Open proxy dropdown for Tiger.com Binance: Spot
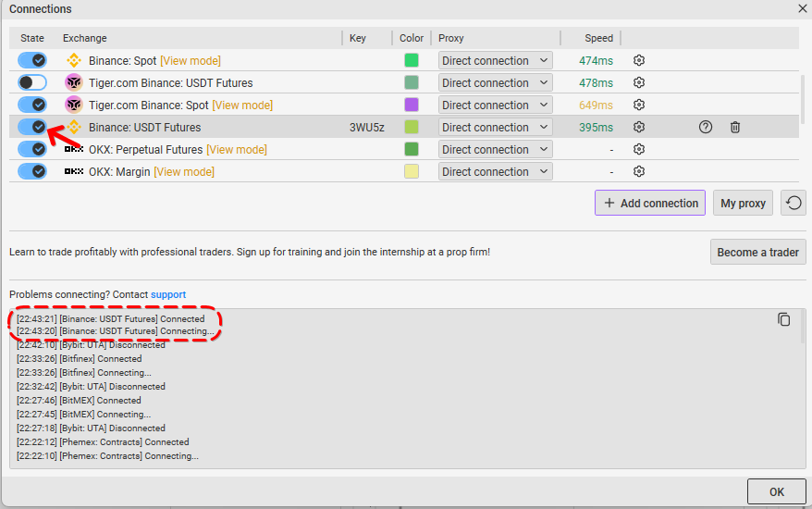Screen dimensions: 812x509 (495, 106)
